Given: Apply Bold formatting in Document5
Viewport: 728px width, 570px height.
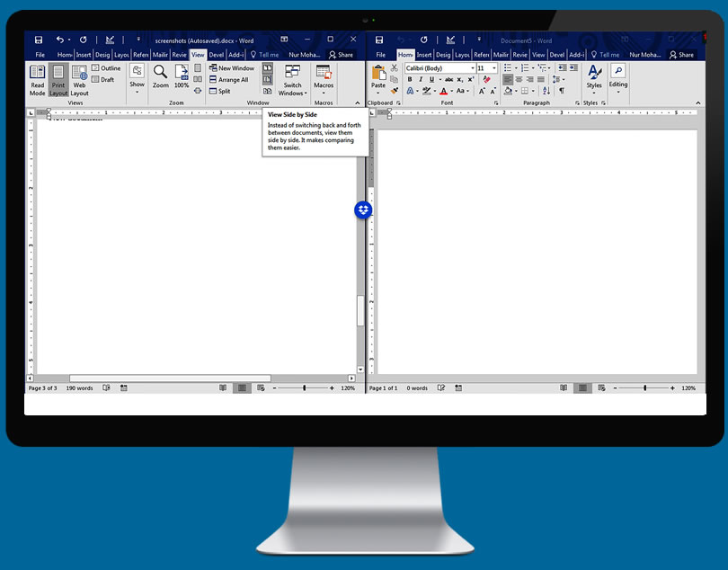Looking at the screenshot, I should point(409,80).
